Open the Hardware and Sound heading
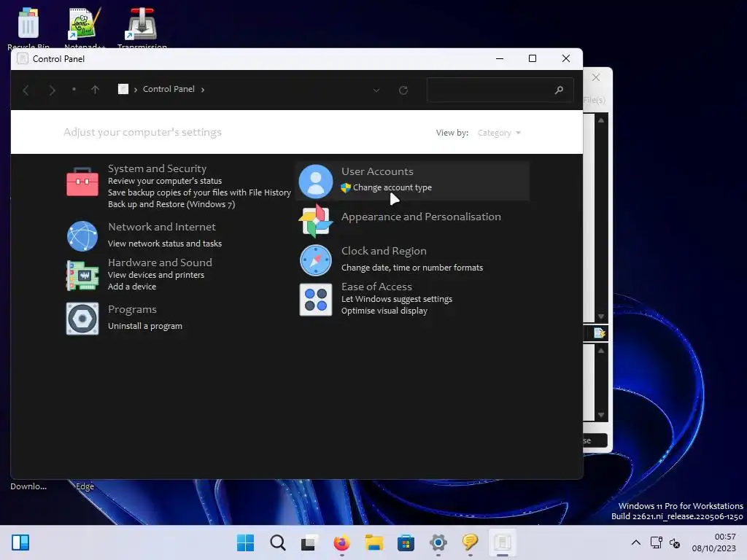The image size is (747, 560). coord(160,262)
